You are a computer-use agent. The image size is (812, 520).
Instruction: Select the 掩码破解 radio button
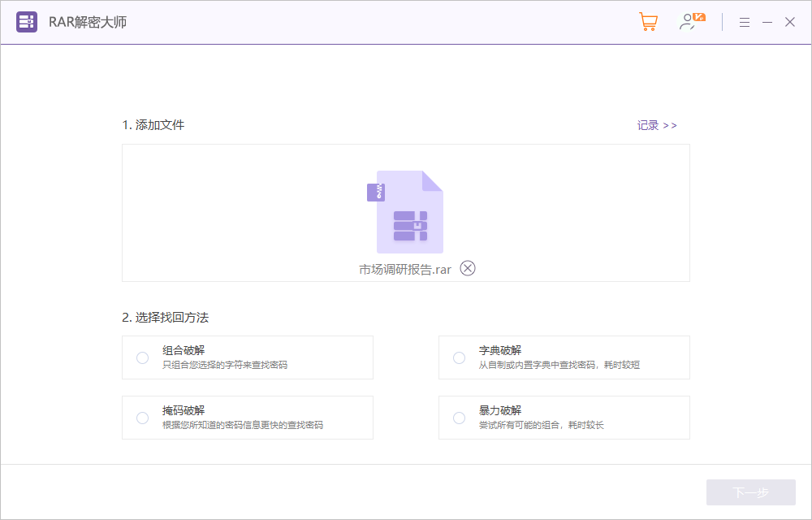pyautogui.click(x=143, y=418)
